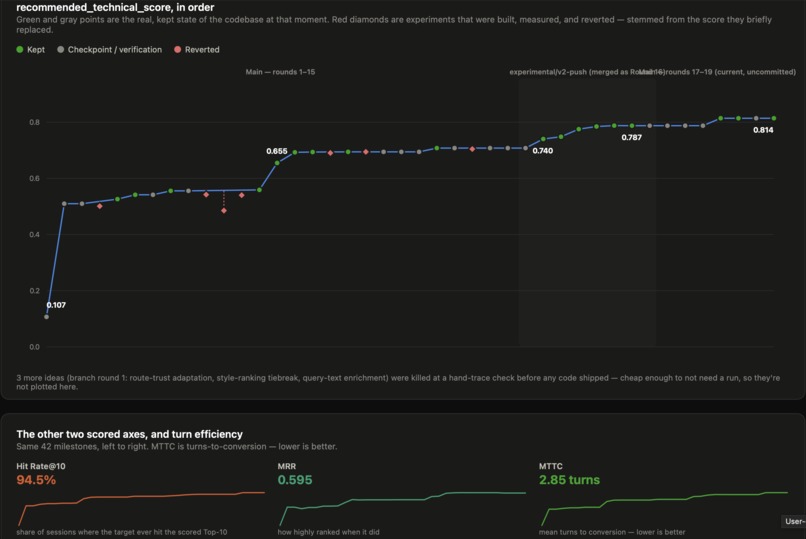This screenshot has width=806, height=539.
Task: Click the 0.0 y-axis tick label
Action: click(x=34, y=347)
